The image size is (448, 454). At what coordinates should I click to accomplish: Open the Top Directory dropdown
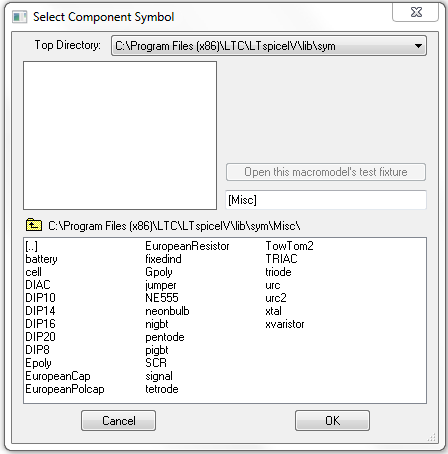269,46
